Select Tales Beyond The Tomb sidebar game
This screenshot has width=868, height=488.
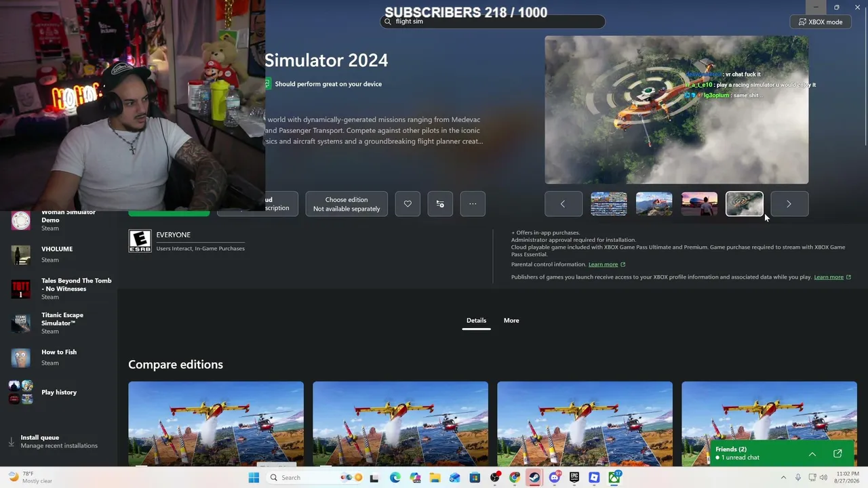pyautogui.click(x=60, y=289)
